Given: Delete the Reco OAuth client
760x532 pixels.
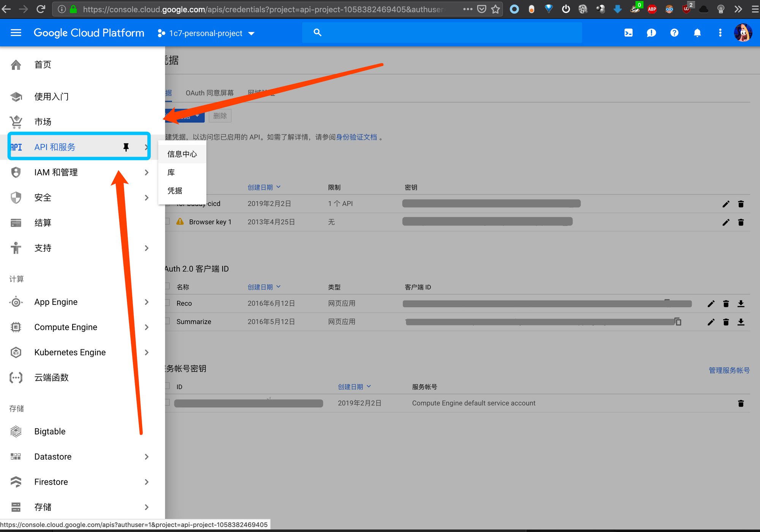Looking at the screenshot, I should click(726, 304).
